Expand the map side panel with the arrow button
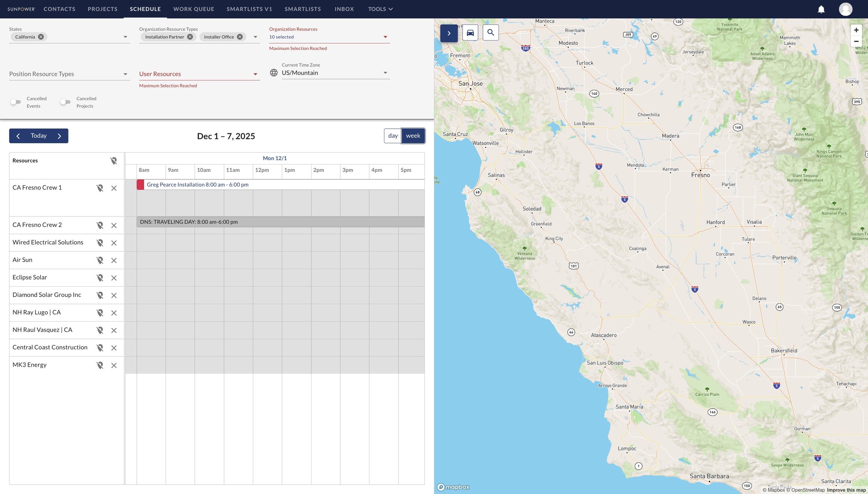The image size is (868, 494). (x=449, y=33)
